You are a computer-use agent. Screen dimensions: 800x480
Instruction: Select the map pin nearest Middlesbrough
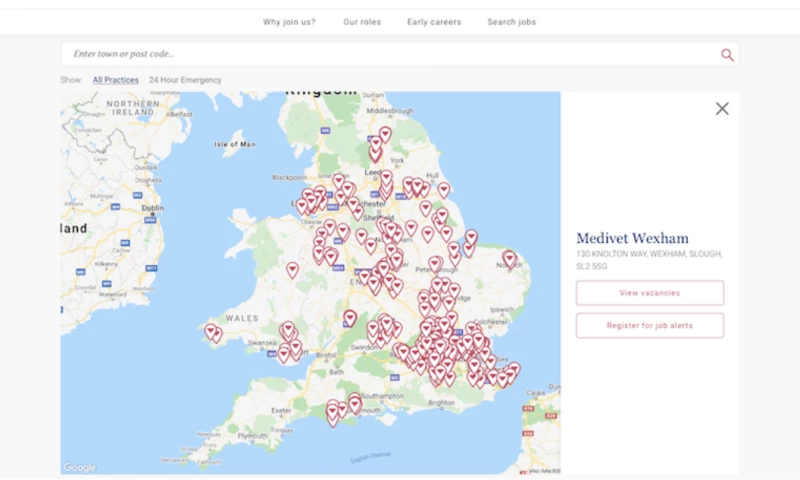click(385, 134)
